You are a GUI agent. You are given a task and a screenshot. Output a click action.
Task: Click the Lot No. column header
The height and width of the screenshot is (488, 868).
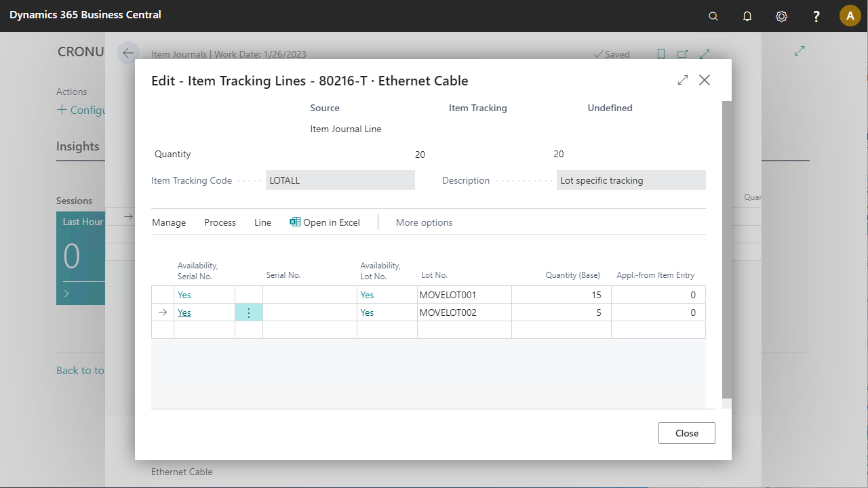click(434, 275)
